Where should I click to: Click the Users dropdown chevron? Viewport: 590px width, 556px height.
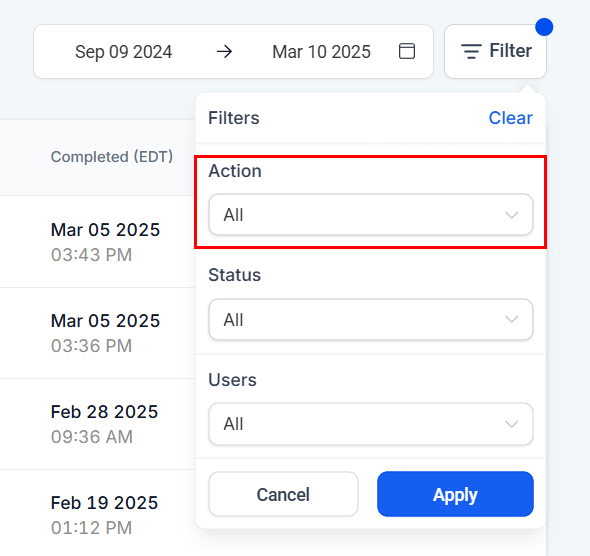(512, 424)
